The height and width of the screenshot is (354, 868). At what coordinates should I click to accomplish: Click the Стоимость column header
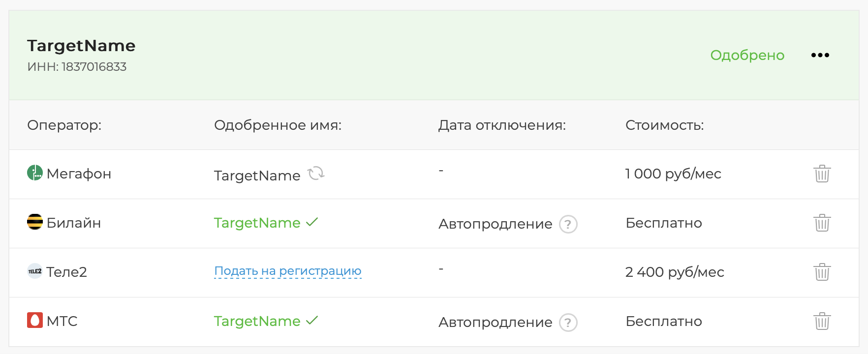[664, 125]
